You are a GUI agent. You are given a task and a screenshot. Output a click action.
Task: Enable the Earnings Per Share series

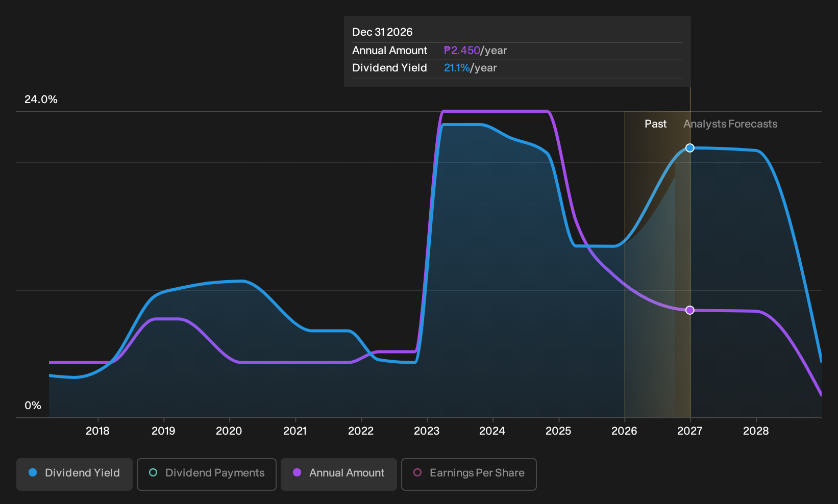pos(469,474)
